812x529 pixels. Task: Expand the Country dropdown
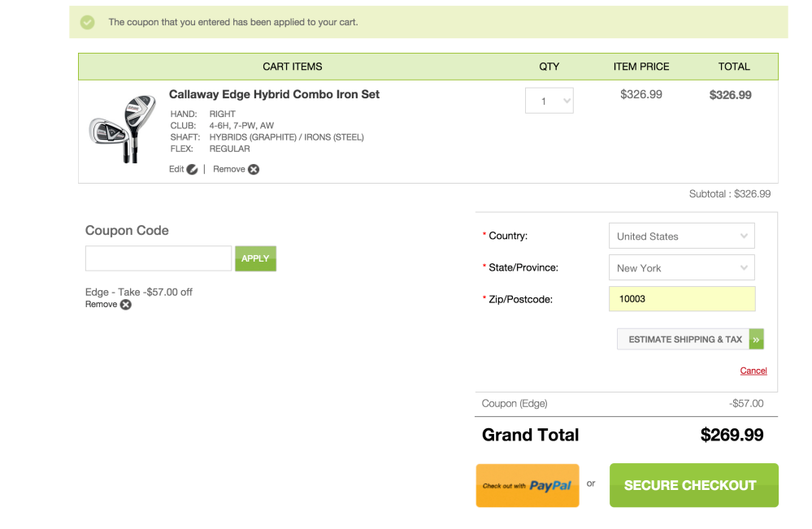[x=681, y=236]
